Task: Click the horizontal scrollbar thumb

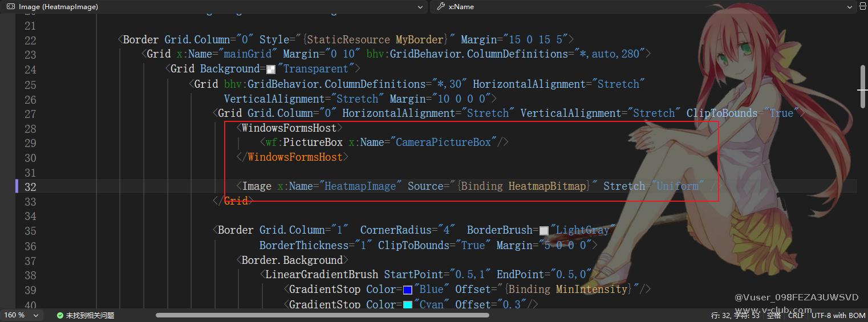Action: tap(322, 315)
